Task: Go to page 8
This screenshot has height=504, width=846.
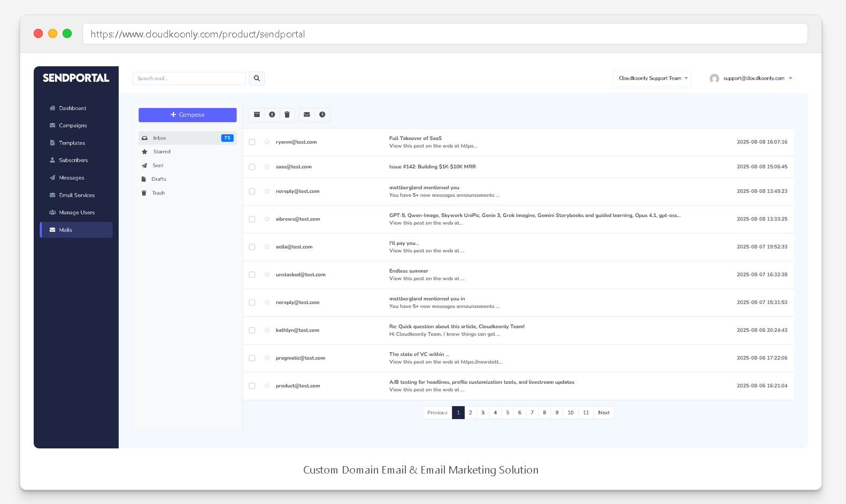Action: click(544, 413)
